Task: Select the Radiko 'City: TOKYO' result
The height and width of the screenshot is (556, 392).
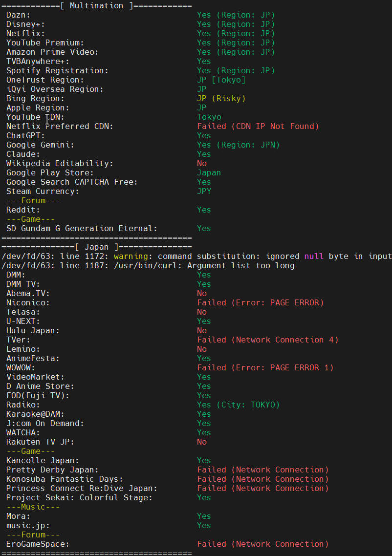Action: click(238, 405)
